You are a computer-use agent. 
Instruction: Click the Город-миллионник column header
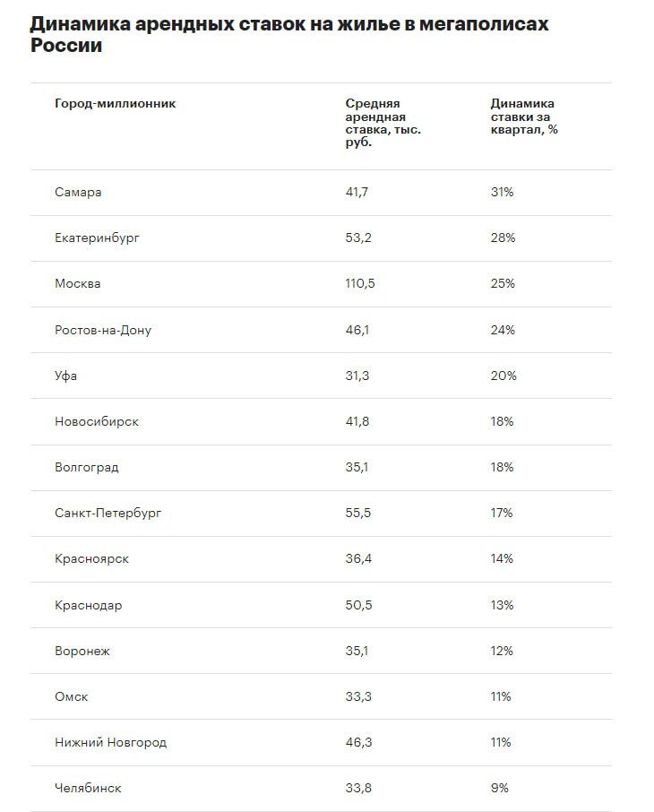116,103
